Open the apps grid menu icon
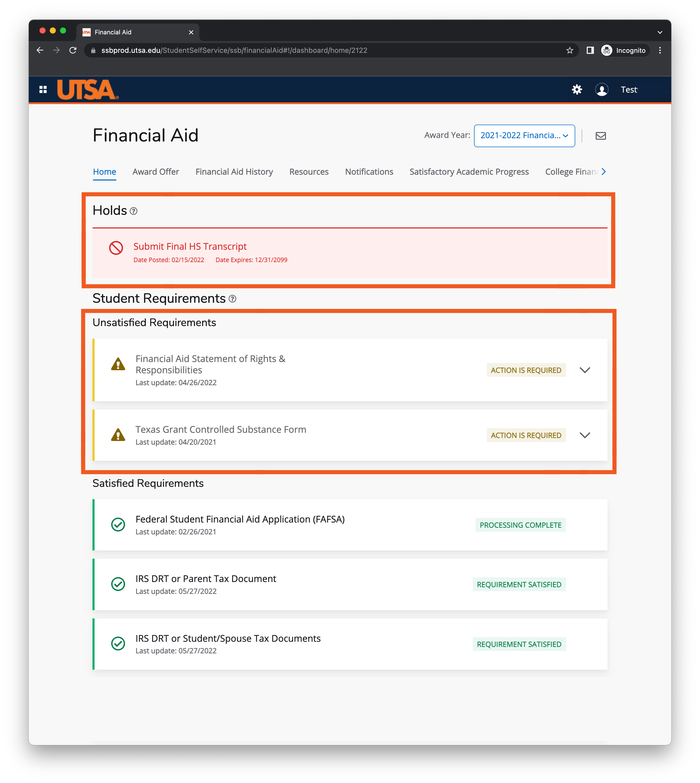The width and height of the screenshot is (700, 783). (43, 90)
